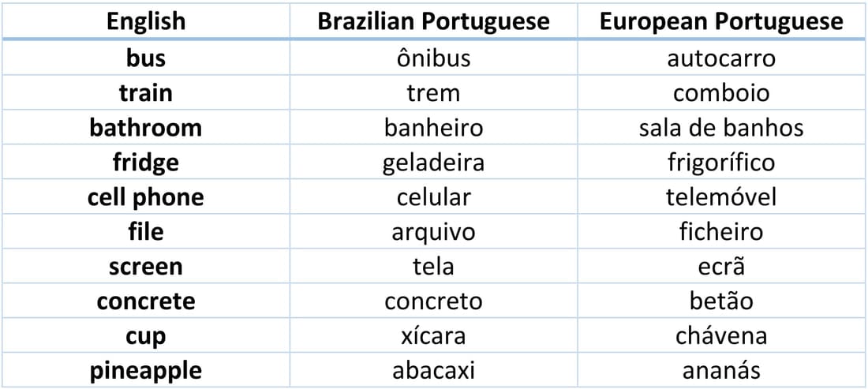This screenshot has width=868, height=389.
Task: Click the bold cell phone label
Action: click(146, 197)
